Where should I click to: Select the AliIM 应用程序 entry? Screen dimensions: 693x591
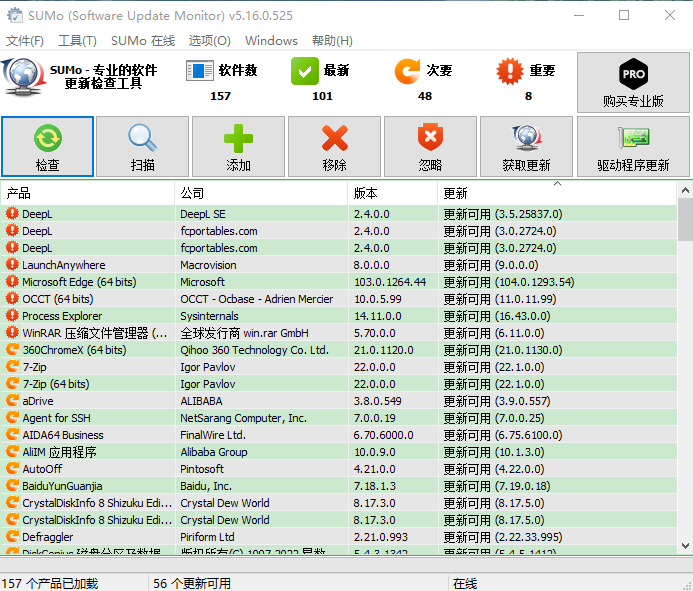[59, 452]
